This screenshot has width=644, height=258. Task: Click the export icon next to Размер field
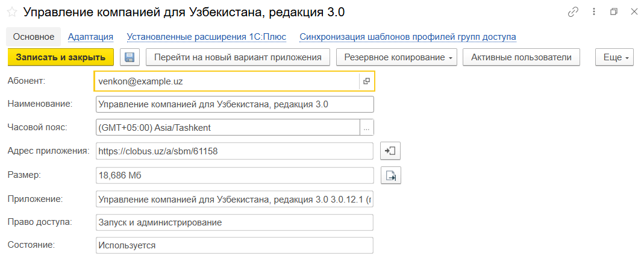(391, 175)
